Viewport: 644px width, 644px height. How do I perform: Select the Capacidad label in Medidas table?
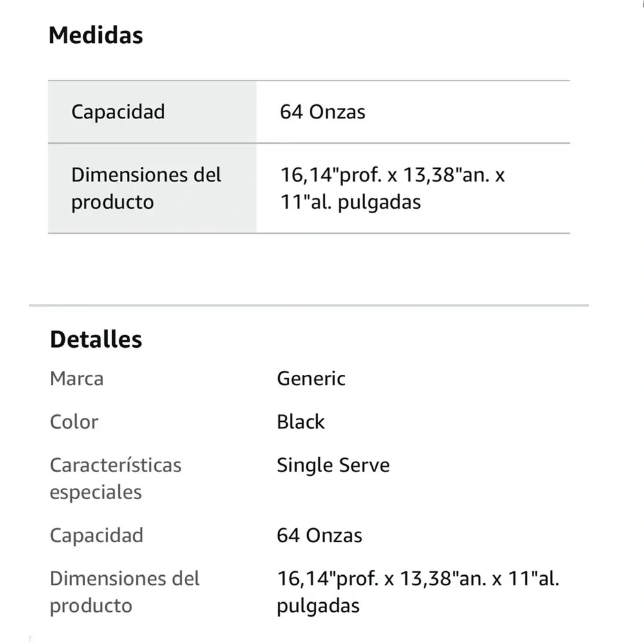pos(118,111)
